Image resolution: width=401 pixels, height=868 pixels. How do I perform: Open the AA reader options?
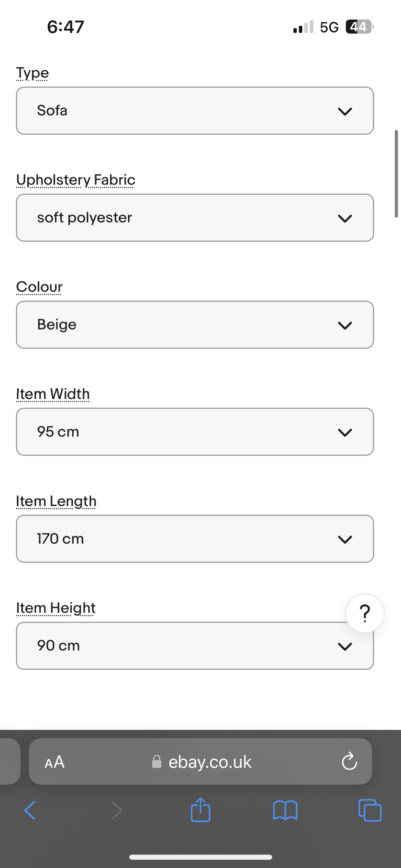[x=54, y=762]
